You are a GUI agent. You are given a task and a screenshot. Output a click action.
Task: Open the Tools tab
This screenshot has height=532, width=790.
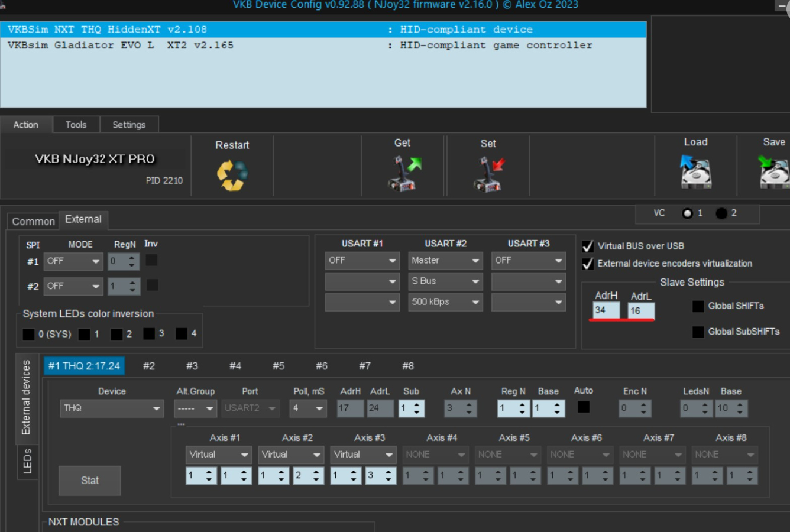click(x=76, y=125)
